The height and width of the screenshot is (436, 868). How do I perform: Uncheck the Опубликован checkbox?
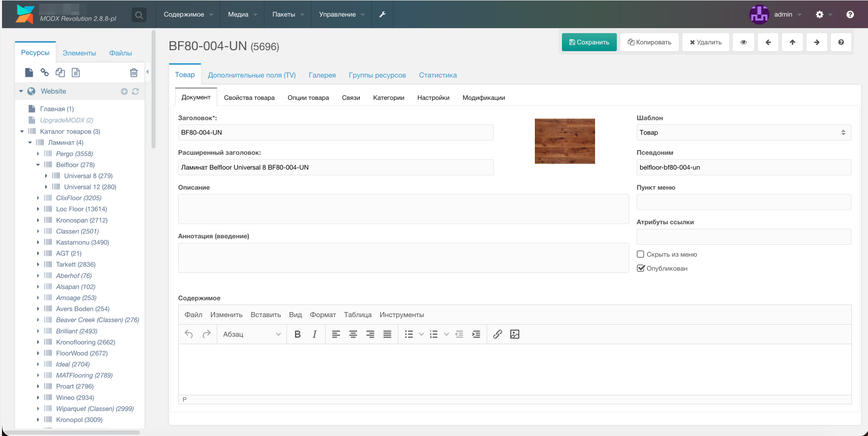pyautogui.click(x=641, y=268)
